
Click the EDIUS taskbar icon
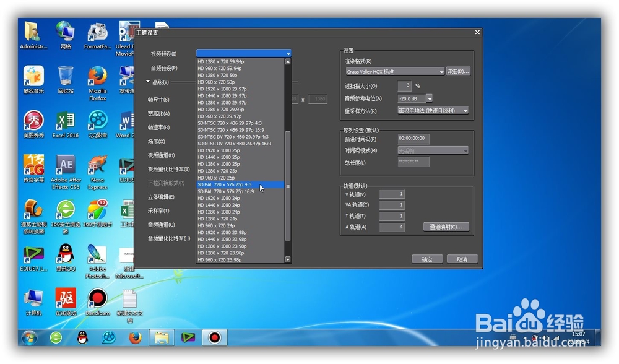(x=188, y=338)
